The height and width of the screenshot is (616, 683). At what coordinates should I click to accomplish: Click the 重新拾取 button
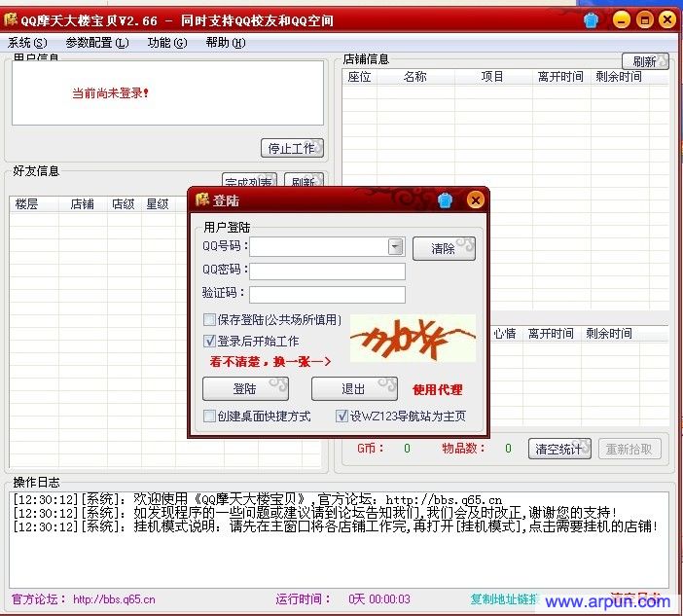click(629, 449)
